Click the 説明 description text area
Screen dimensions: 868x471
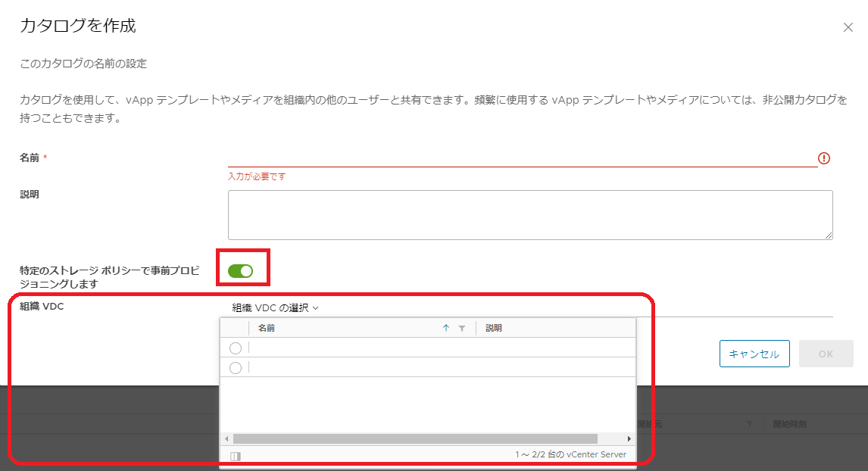pos(530,214)
